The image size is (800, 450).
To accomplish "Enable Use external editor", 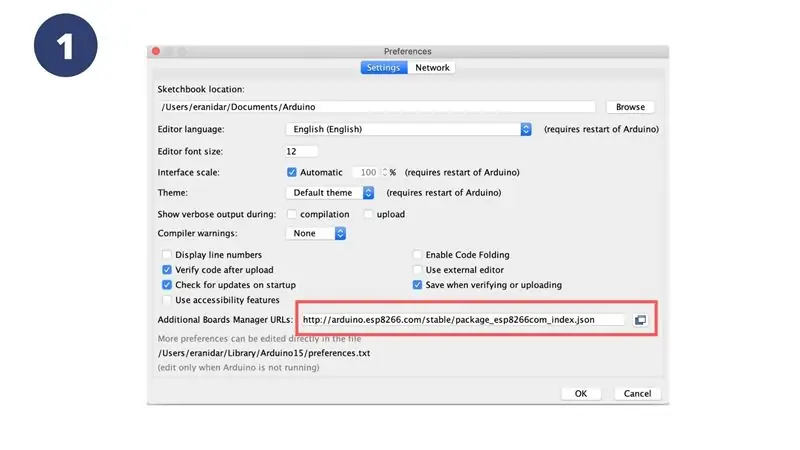I will (x=417, y=270).
